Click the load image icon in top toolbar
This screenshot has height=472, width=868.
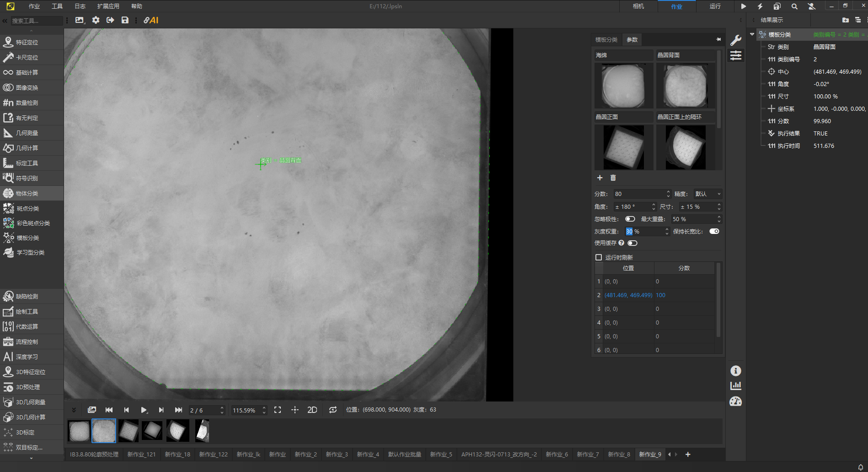80,20
